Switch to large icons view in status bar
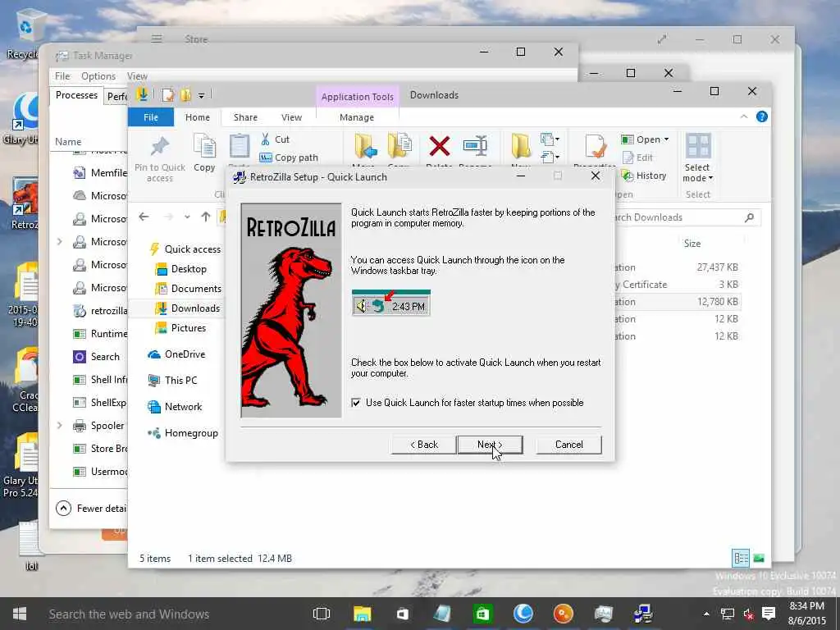The width and height of the screenshot is (840, 630). tap(759, 558)
